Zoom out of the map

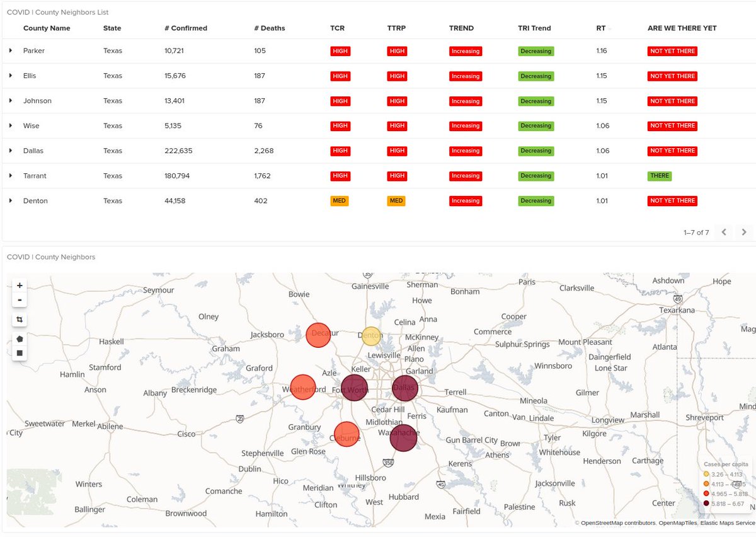20,299
